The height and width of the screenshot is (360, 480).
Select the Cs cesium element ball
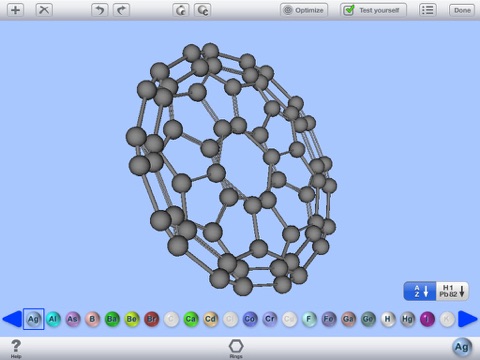coord(289,319)
